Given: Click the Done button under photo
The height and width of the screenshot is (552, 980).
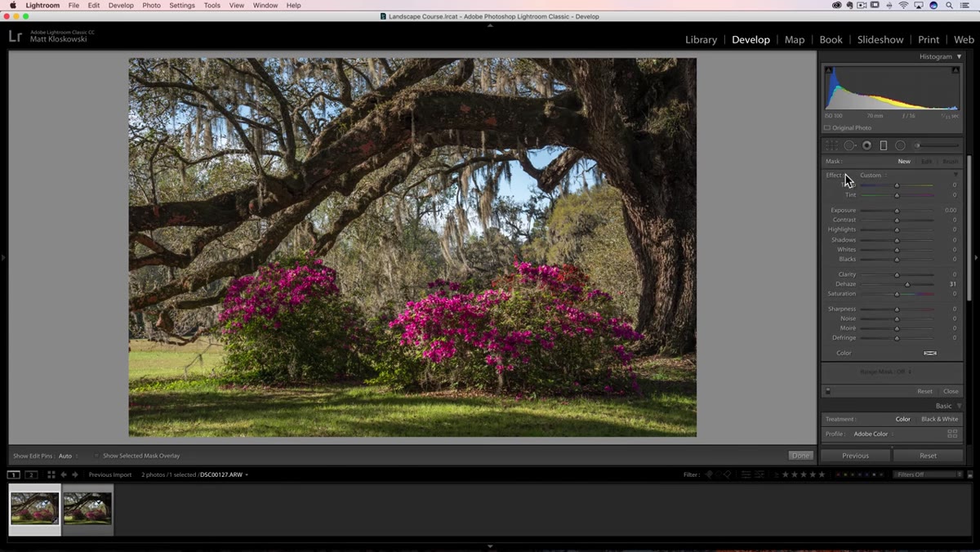Looking at the screenshot, I should tap(800, 456).
